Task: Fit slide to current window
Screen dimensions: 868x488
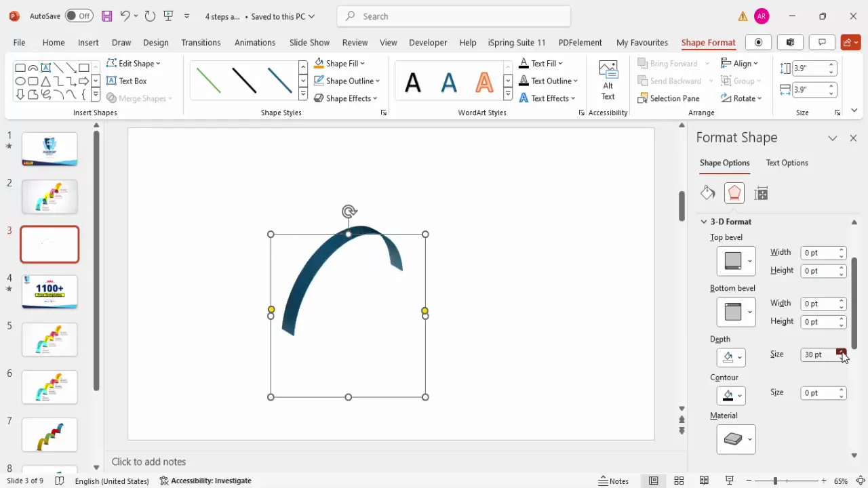Action: [x=860, y=481]
